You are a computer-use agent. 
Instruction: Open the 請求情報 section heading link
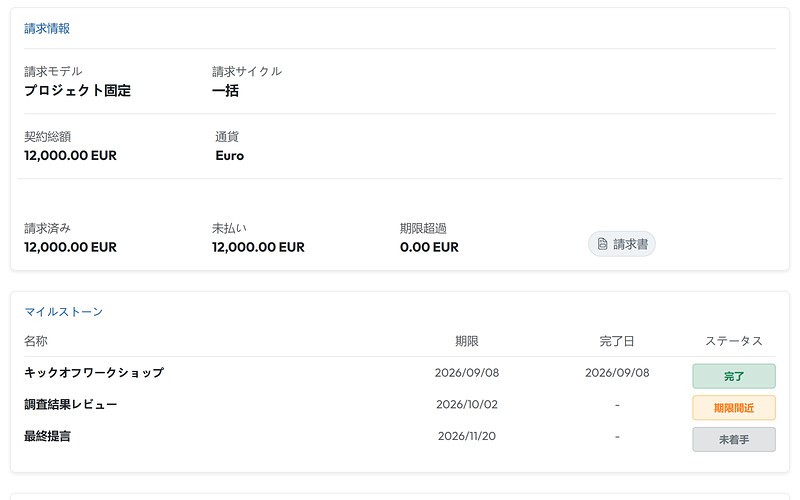point(47,29)
